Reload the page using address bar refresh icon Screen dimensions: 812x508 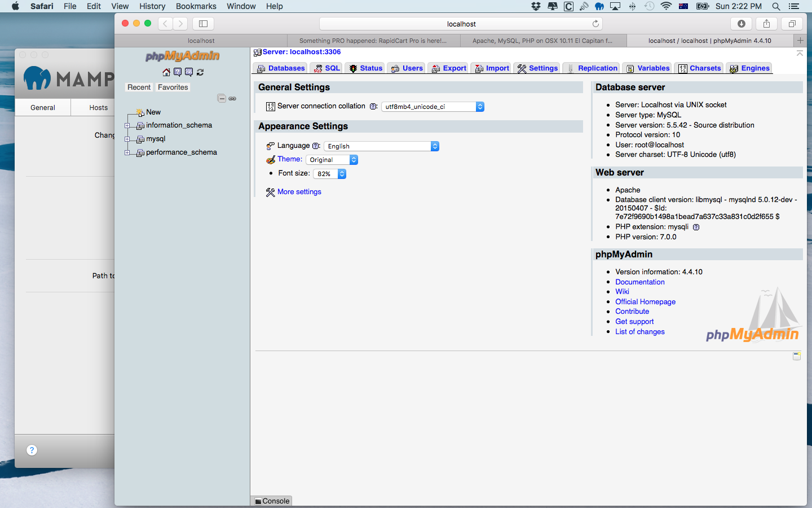tap(595, 24)
